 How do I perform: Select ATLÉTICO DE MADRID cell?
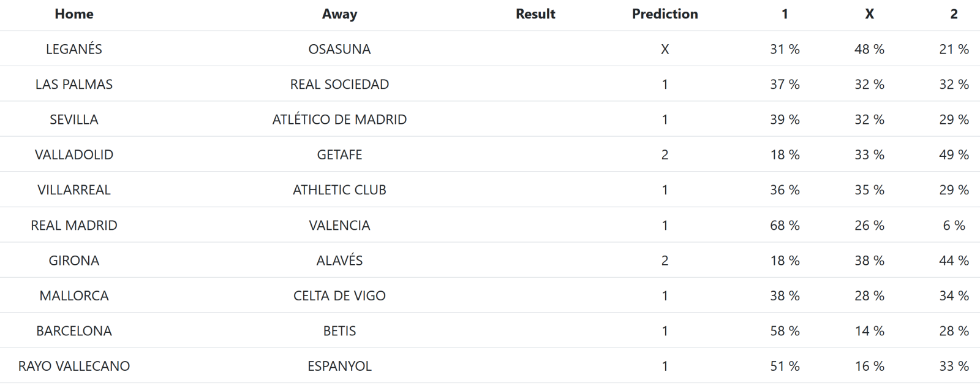339,120
